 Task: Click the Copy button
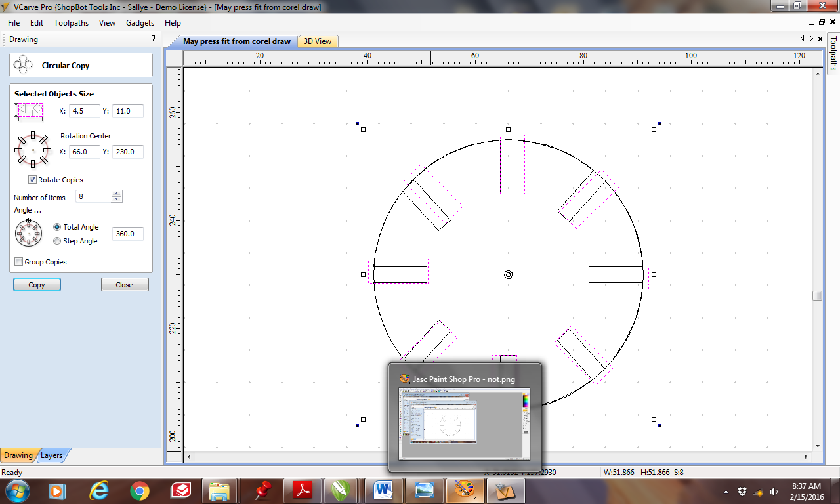37,284
